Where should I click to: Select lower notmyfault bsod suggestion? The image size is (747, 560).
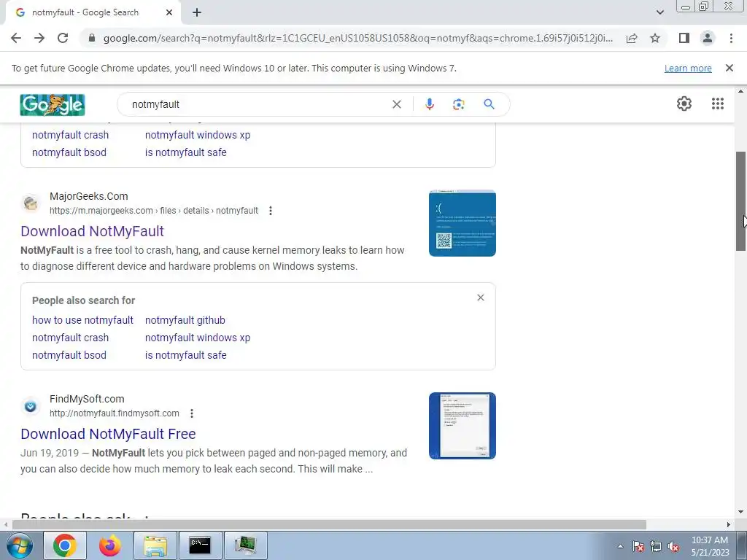pos(69,355)
